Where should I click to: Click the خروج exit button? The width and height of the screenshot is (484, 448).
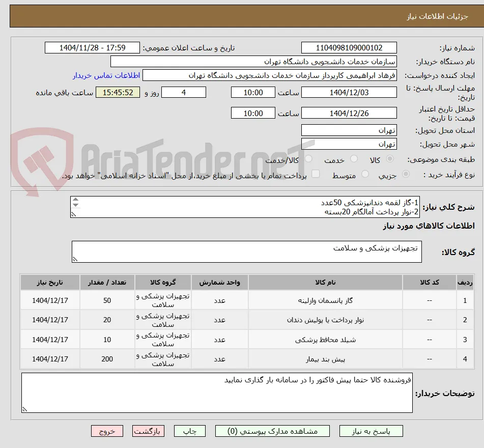tap(107, 431)
